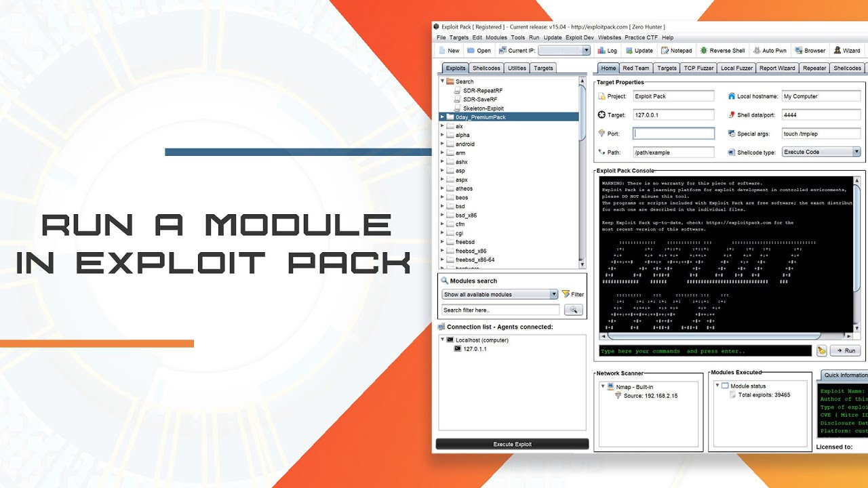Image resolution: width=868 pixels, height=488 pixels.
Task: Click the Search folder icon in the tree
Action: pyautogui.click(x=450, y=81)
